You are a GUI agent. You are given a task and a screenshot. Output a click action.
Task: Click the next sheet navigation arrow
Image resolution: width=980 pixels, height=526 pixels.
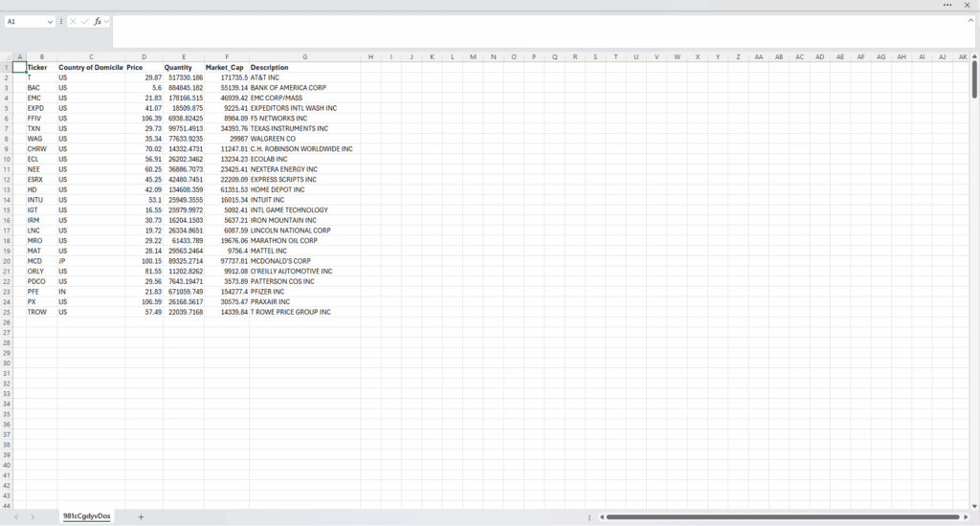click(33, 516)
